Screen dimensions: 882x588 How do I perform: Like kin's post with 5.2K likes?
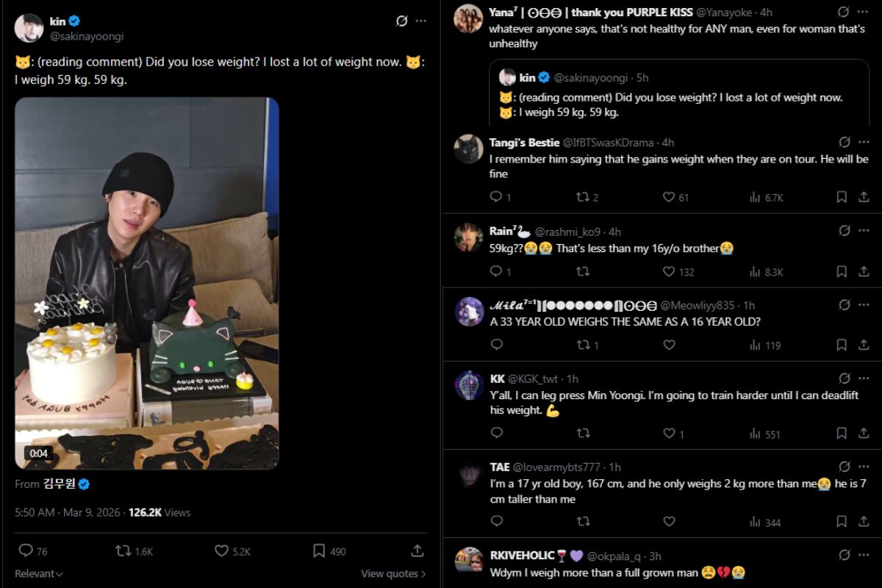click(222, 551)
